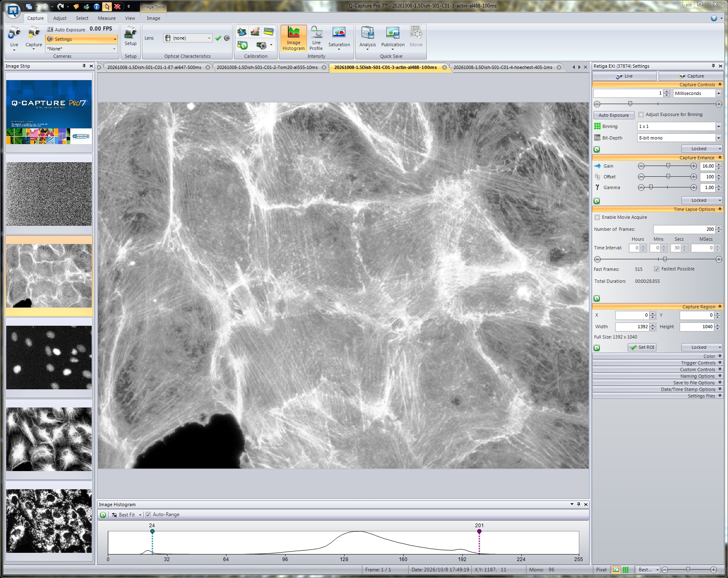
Task: Click the Q application logo button
Action: click(13, 11)
